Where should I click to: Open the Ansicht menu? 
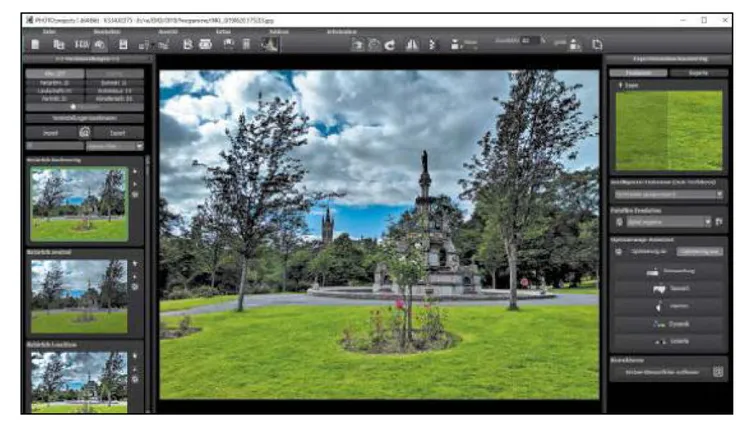[x=168, y=32]
